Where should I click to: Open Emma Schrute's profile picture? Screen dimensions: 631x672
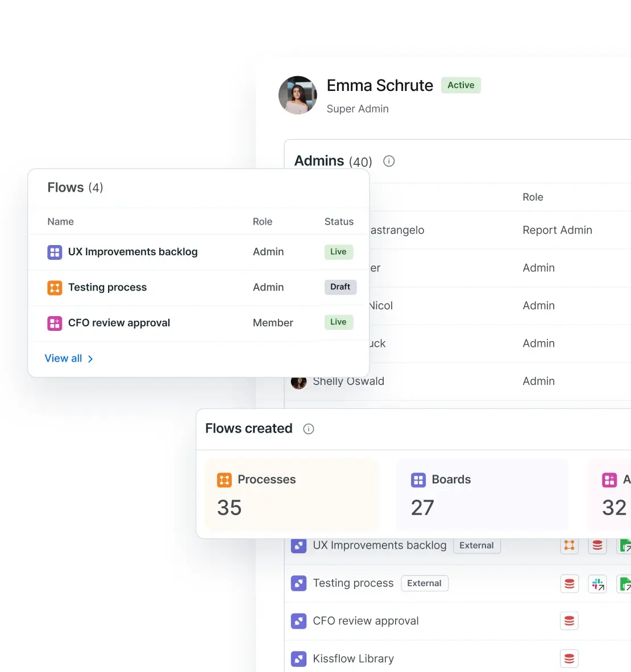pos(297,95)
